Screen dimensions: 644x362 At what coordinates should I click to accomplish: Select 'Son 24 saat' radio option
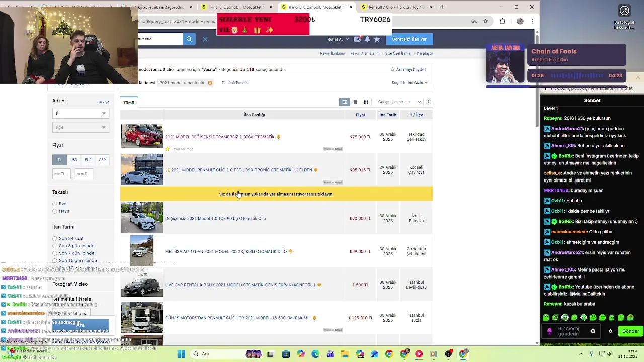[x=55, y=239]
